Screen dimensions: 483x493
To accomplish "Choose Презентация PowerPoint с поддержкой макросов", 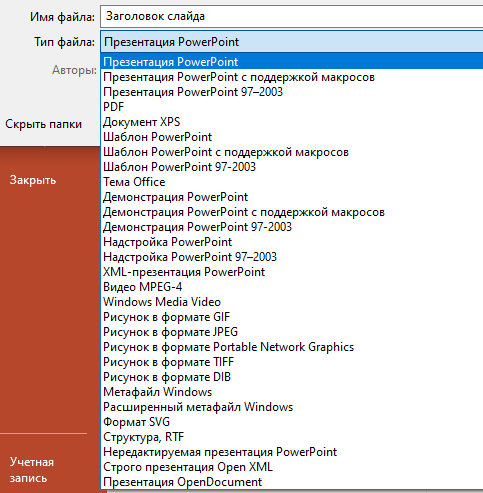I will coord(292,77).
